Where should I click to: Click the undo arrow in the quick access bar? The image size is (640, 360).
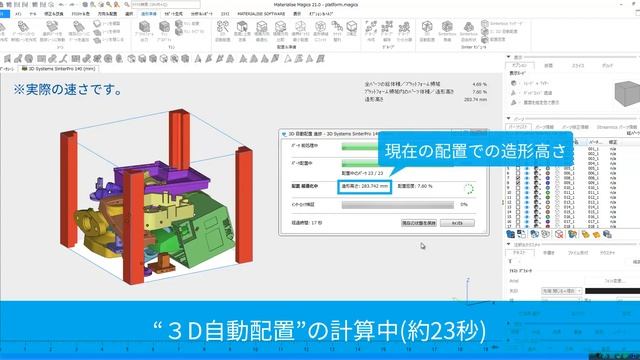pyautogui.click(x=61, y=4)
